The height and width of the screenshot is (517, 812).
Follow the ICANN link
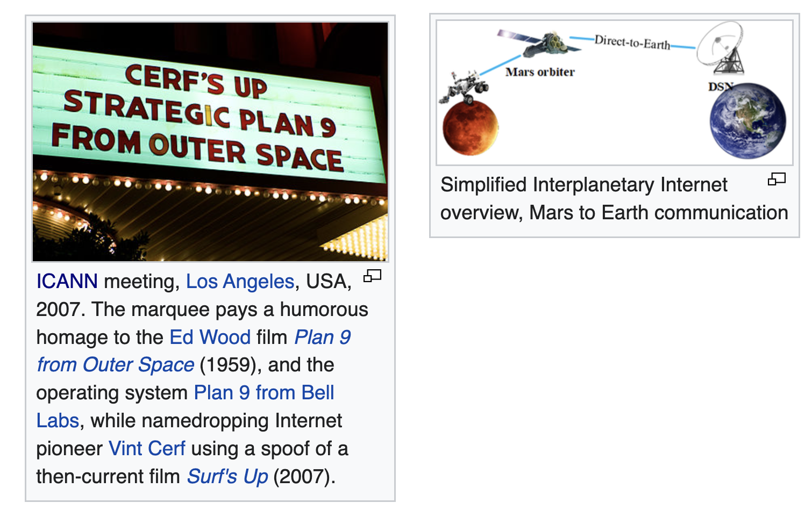click(x=67, y=281)
